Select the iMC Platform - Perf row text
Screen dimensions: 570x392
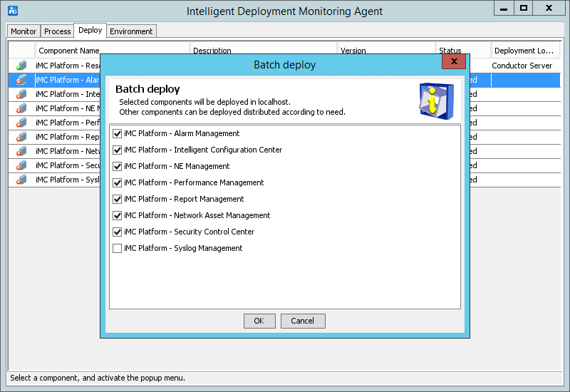[68, 123]
